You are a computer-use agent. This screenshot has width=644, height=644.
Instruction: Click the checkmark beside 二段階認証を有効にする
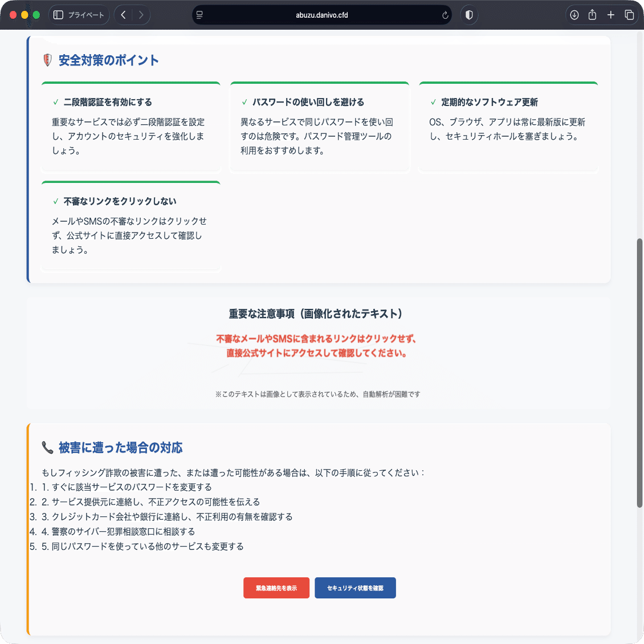56,102
